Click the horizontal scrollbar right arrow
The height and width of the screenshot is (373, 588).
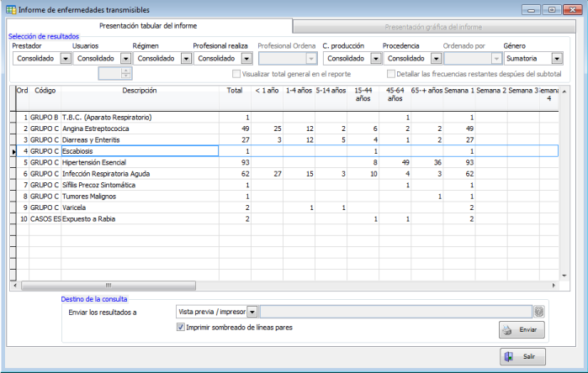[x=554, y=286]
